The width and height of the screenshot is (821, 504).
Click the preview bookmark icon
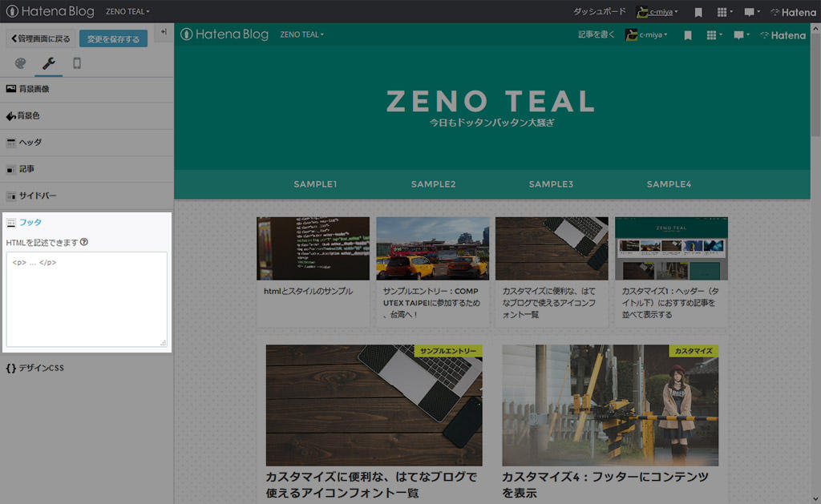tap(687, 35)
